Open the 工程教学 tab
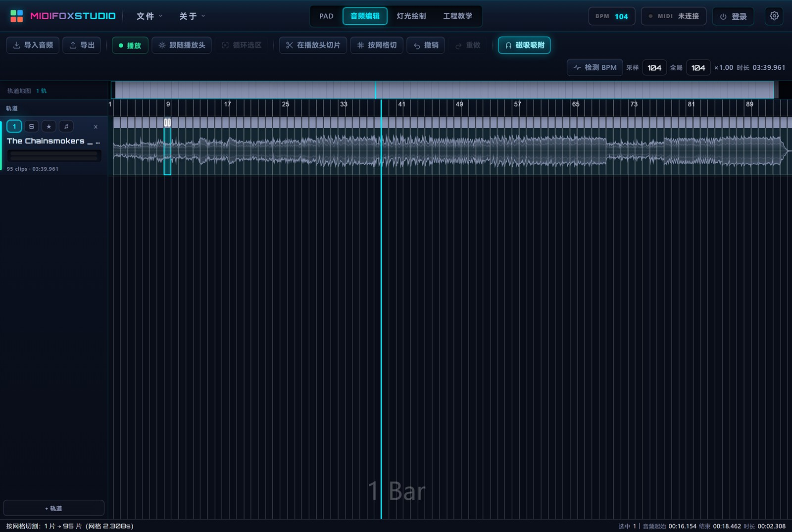The image size is (792, 532). [457, 16]
